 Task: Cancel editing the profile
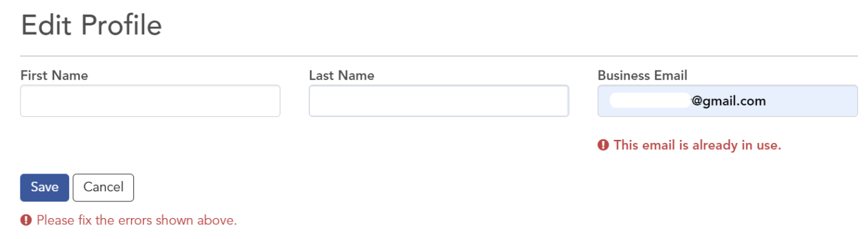tap(104, 188)
